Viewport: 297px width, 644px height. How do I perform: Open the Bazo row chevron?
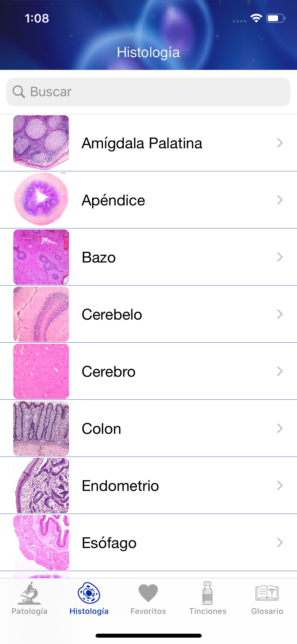[x=280, y=257]
